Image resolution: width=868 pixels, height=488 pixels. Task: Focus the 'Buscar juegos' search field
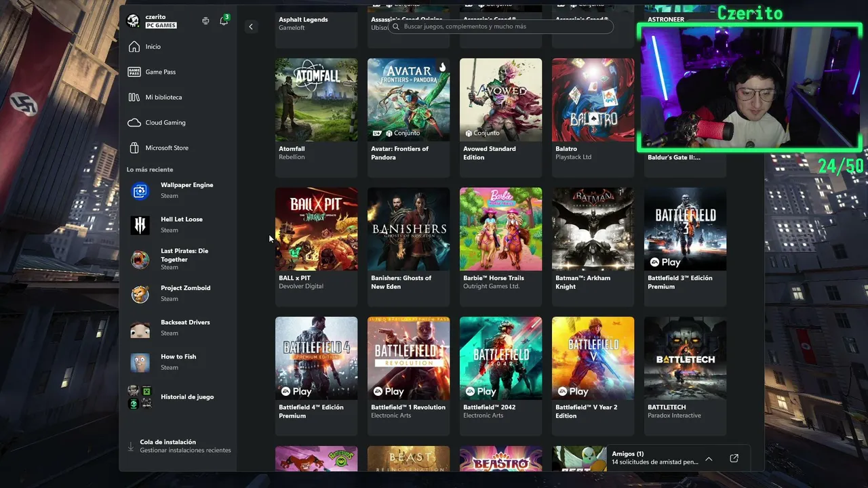coord(501,26)
